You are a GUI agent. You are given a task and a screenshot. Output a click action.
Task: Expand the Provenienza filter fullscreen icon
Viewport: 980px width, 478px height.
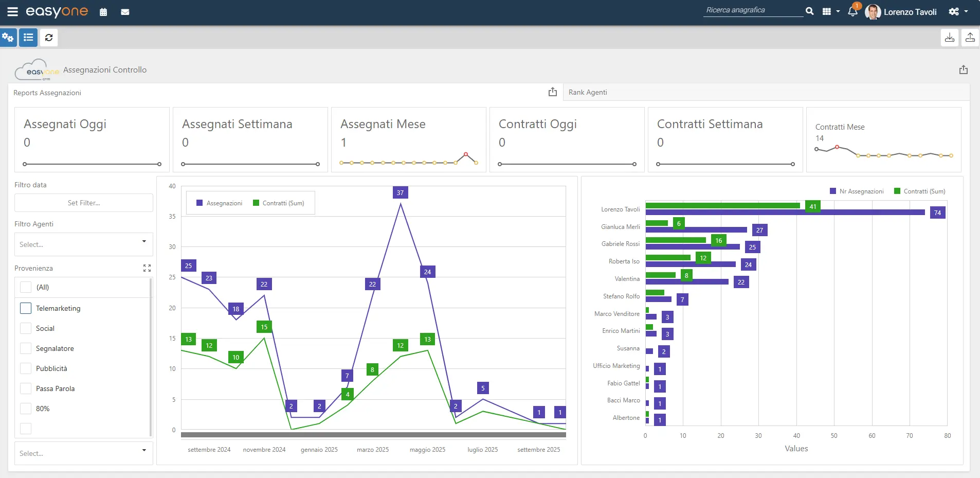click(x=147, y=268)
